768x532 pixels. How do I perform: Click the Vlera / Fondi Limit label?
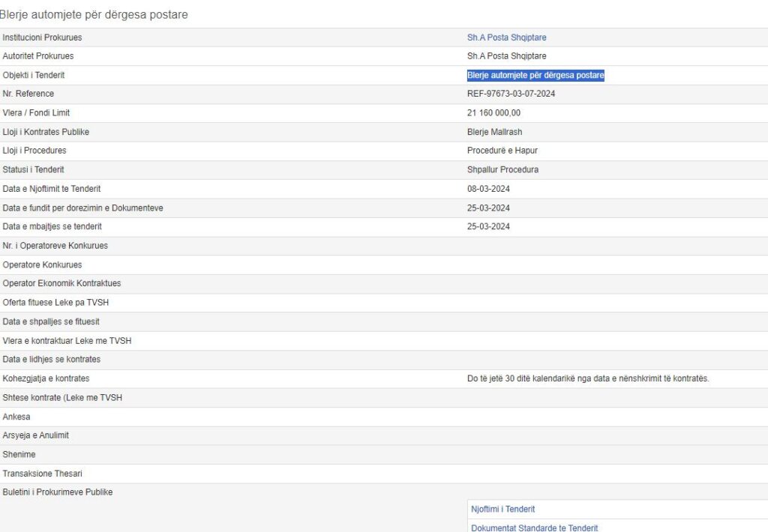coord(36,113)
